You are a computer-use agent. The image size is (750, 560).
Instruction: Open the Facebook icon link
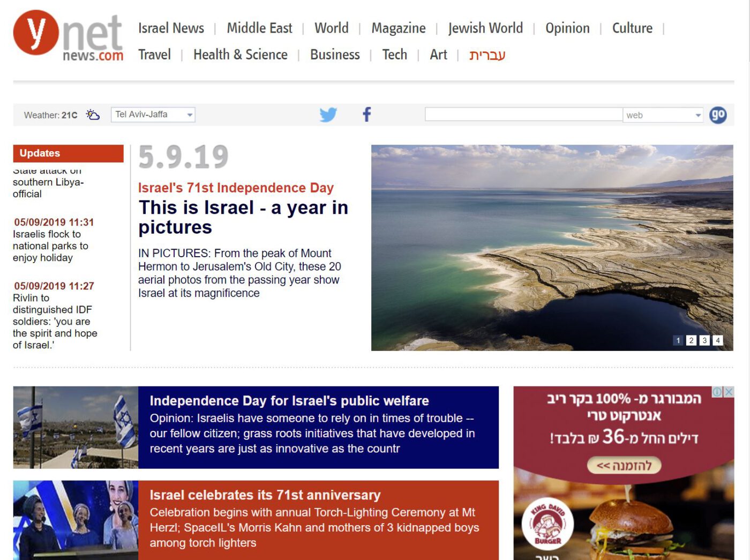click(x=367, y=114)
